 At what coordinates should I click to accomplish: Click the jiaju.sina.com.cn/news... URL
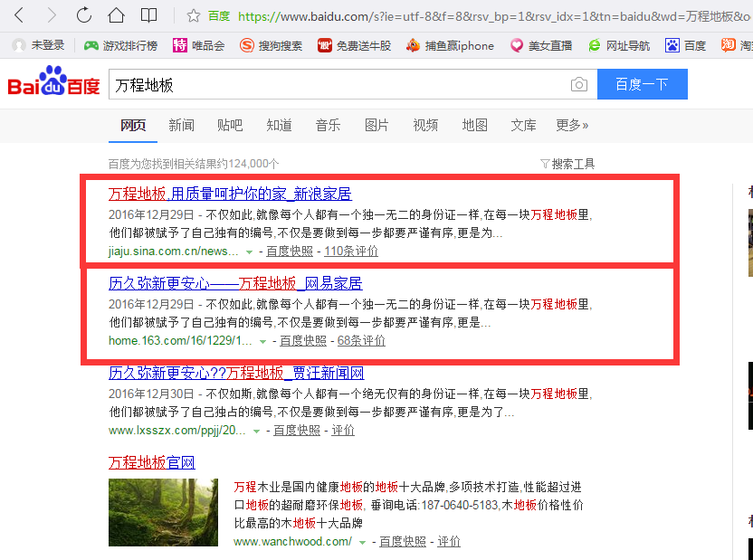pos(174,252)
